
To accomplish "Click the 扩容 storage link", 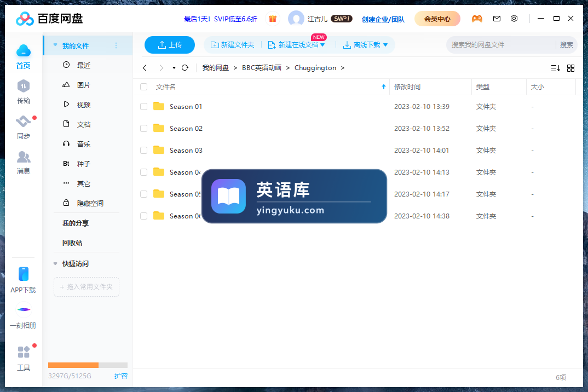I will [121, 376].
